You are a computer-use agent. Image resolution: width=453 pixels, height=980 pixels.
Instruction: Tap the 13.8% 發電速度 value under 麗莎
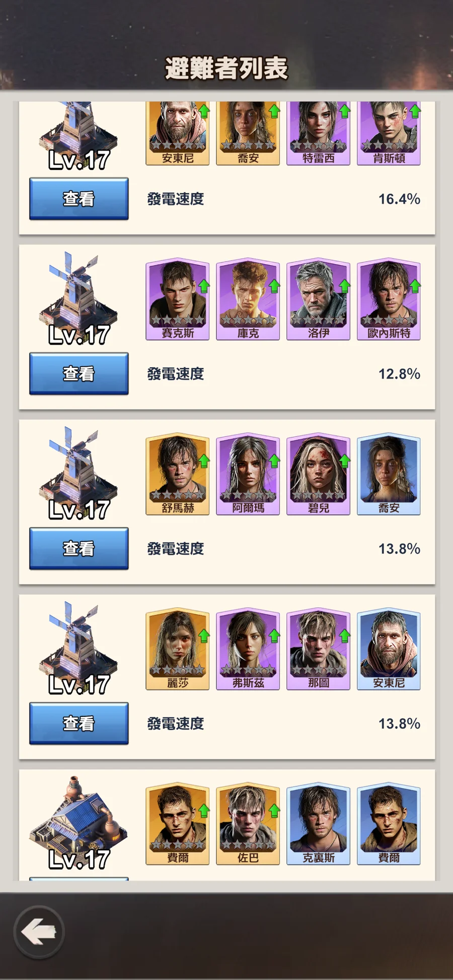(x=399, y=723)
